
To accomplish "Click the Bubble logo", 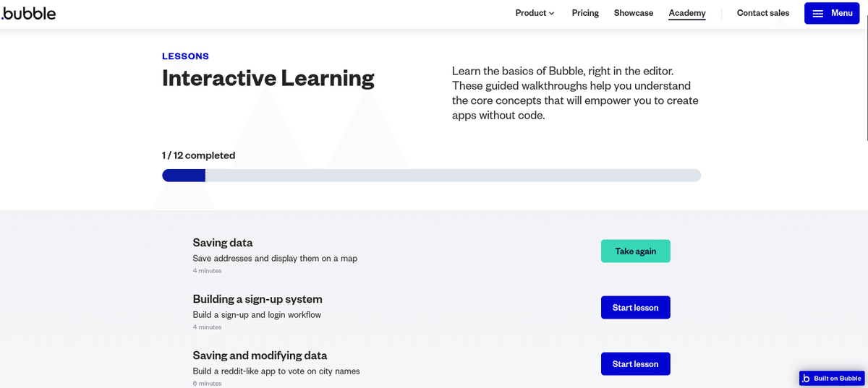I will pyautogui.click(x=29, y=13).
